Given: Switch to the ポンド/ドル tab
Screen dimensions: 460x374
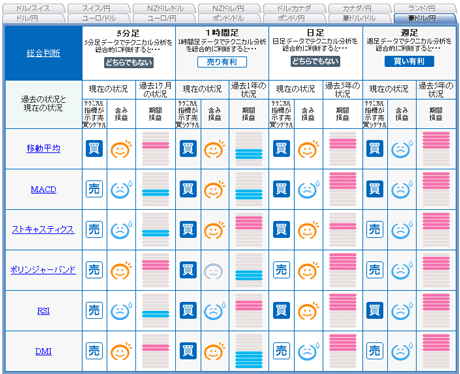Looking at the screenshot, I should pyautogui.click(x=228, y=18).
